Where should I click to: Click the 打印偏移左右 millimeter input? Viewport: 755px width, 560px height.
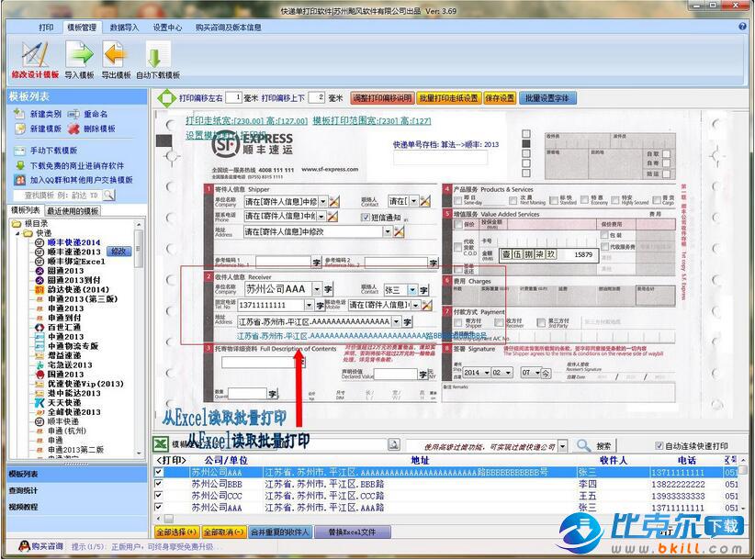[233, 97]
